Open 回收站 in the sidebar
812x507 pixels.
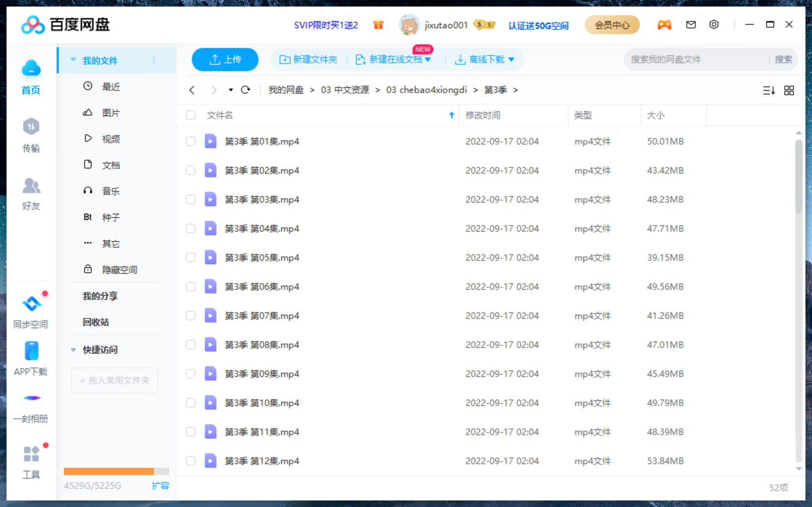(x=96, y=322)
